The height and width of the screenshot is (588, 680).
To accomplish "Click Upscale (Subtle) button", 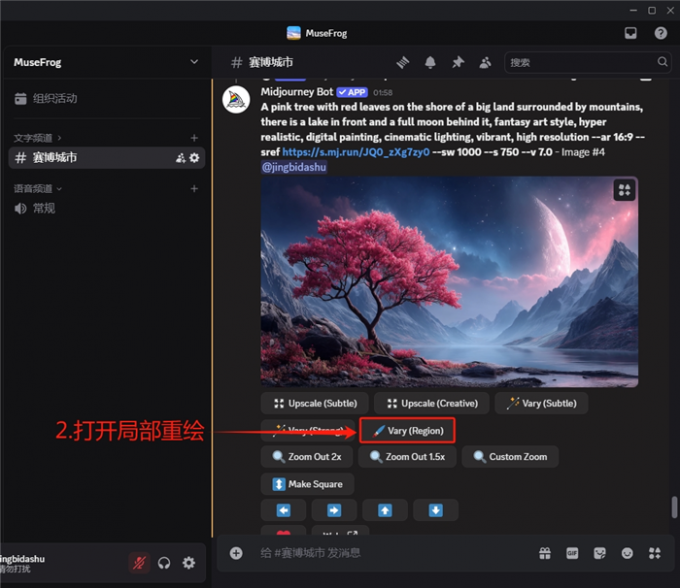I will point(315,403).
